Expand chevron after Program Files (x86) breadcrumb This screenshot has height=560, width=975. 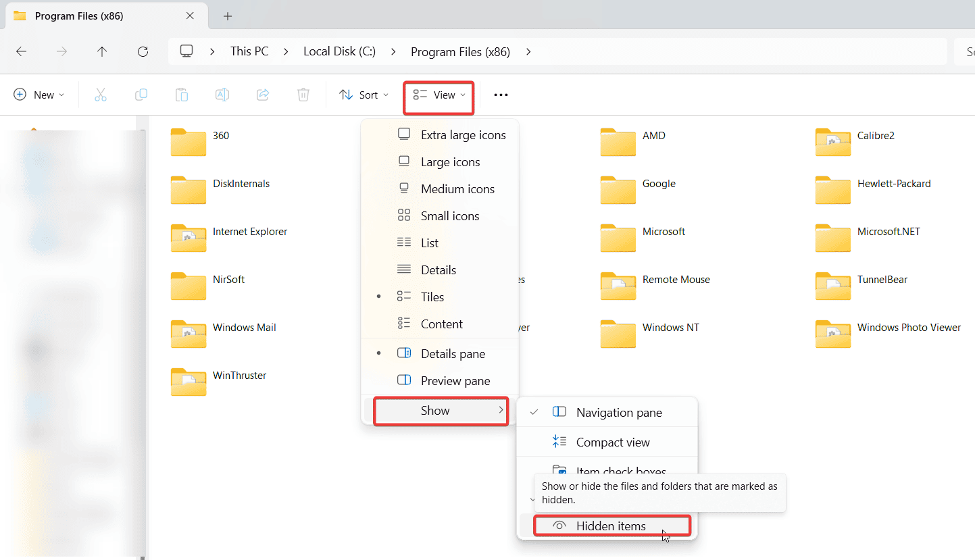[x=528, y=51]
